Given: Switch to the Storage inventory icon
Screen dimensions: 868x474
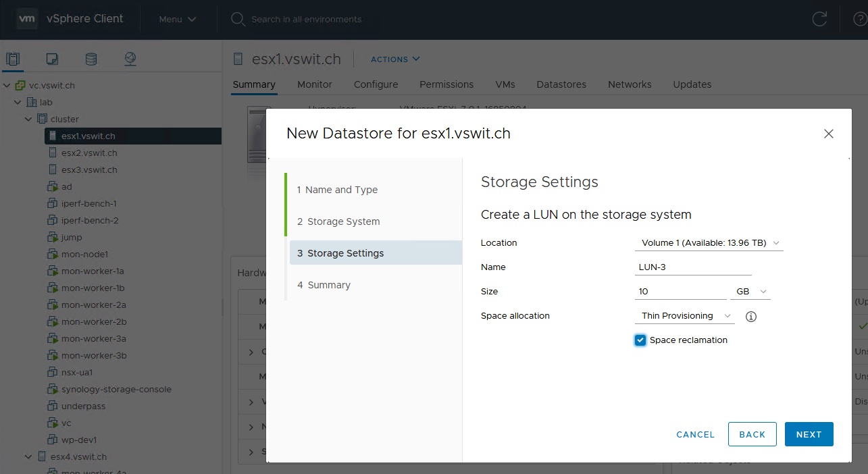Looking at the screenshot, I should pyautogui.click(x=91, y=59).
